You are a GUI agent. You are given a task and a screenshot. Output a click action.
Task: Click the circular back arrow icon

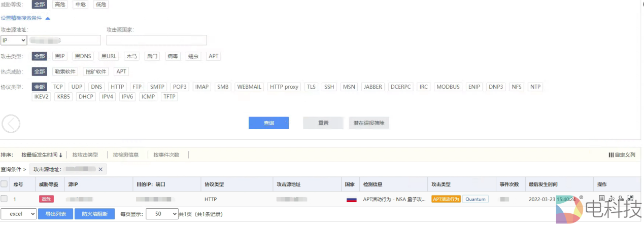[11, 123]
